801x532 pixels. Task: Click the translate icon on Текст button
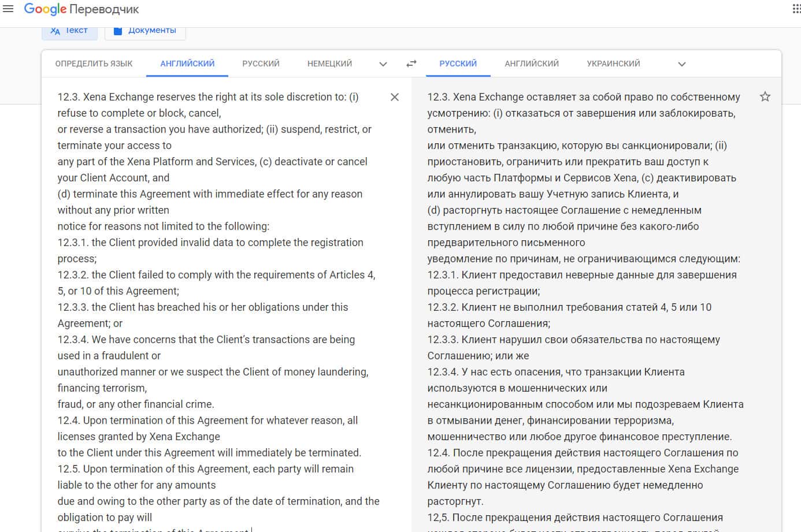pos(55,31)
